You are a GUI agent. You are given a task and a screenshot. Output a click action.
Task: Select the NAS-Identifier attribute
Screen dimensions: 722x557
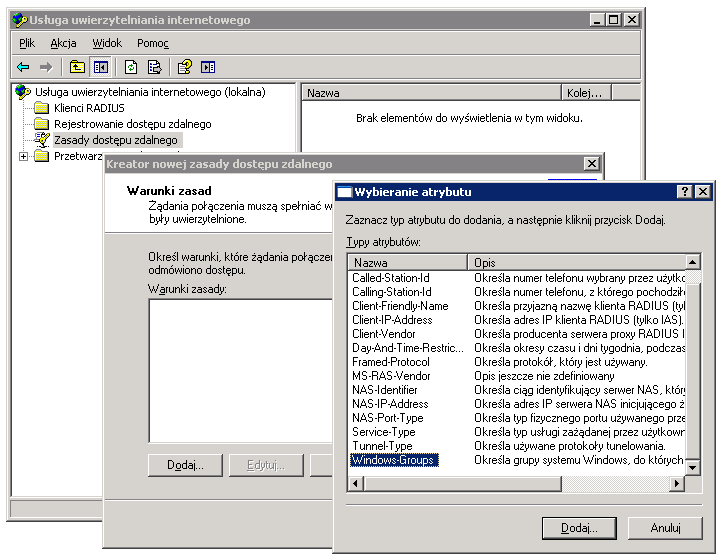click(x=385, y=390)
